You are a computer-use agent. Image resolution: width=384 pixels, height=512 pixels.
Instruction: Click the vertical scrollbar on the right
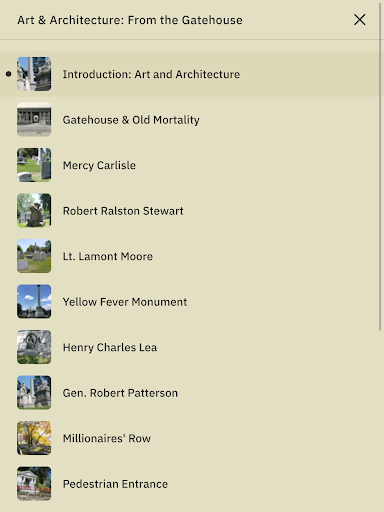[x=380, y=167]
